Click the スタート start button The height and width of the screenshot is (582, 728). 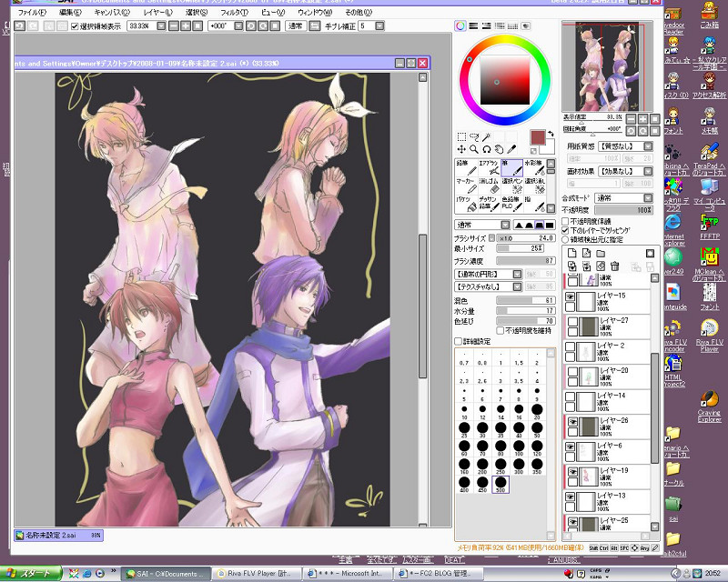click(x=31, y=573)
